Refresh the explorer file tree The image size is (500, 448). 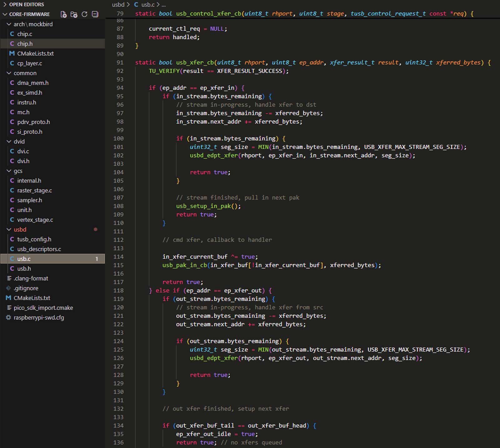point(84,14)
